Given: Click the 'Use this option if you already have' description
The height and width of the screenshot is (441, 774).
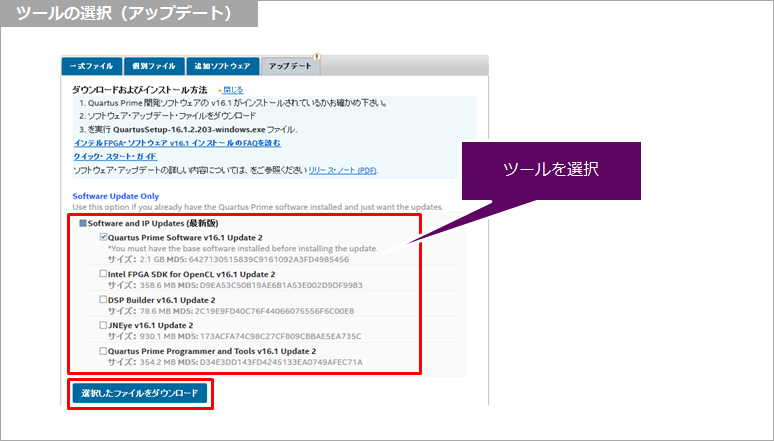Looking at the screenshot, I should (258, 207).
